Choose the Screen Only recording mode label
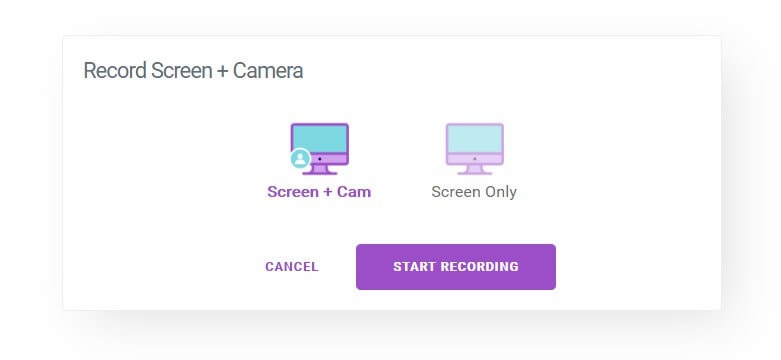 click(474, 192)
